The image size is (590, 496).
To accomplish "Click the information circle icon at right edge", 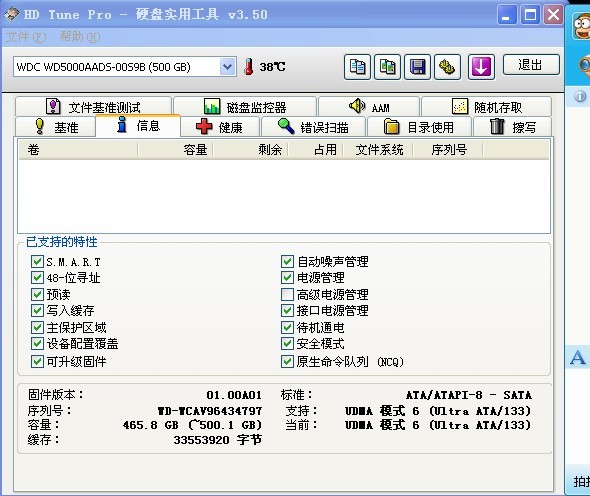I will click(x=580, y=96).
